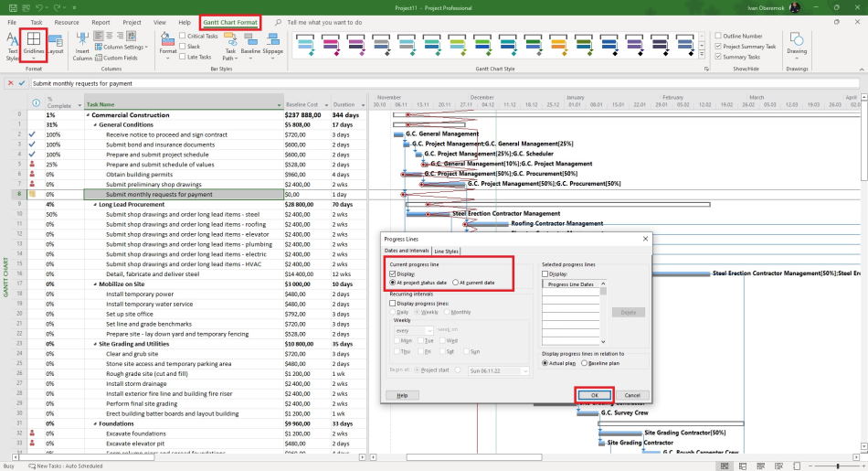Open the Column Settings dropdown
The height and width of the screenshot is (471, 868).
tap(122, 48)
